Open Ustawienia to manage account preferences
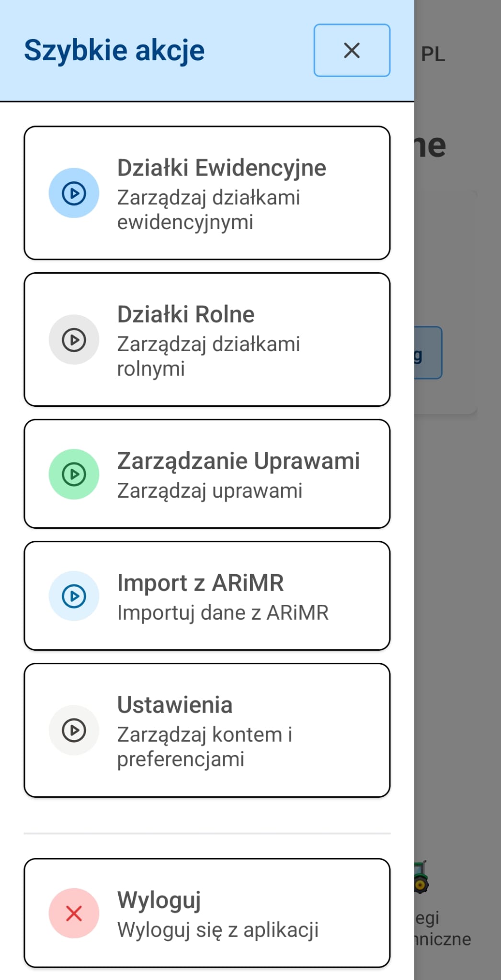This screenshot has width=501, height=980. (x=207, y=730)
